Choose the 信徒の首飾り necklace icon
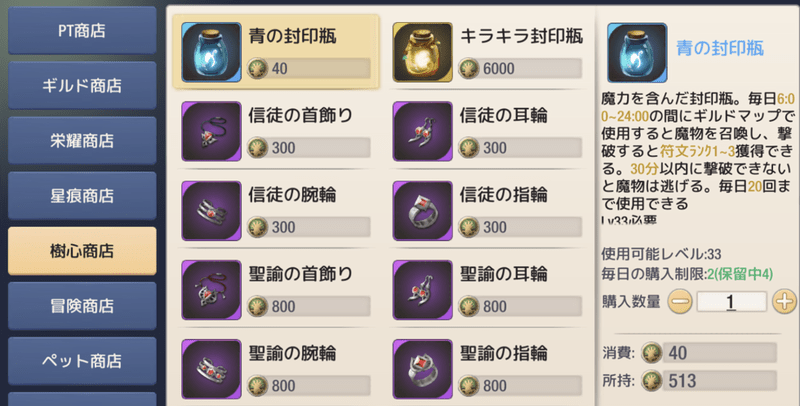The height and width of the screenshot is (406, 800). pos(211,132)
